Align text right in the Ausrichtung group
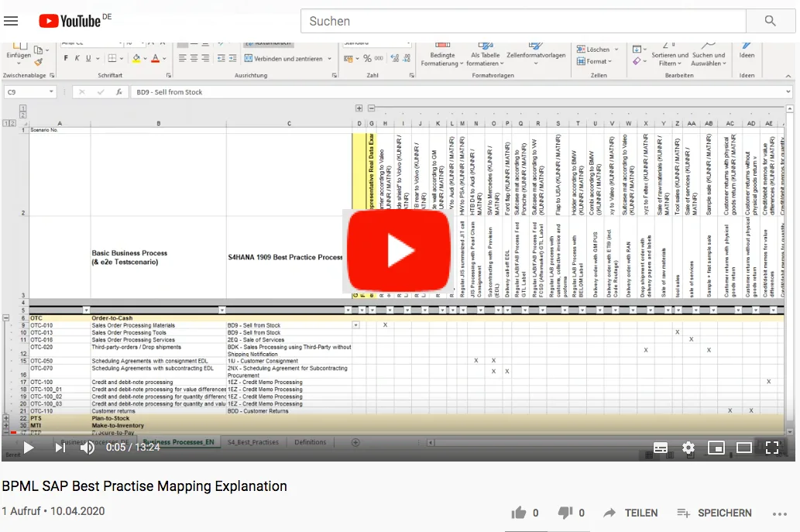 coord(205,58)
